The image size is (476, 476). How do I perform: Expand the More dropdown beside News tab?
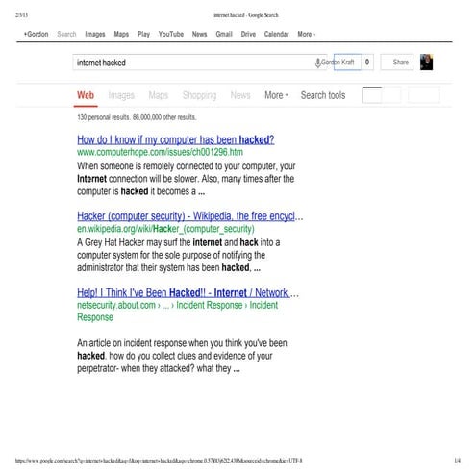click(x=276, y=95)
